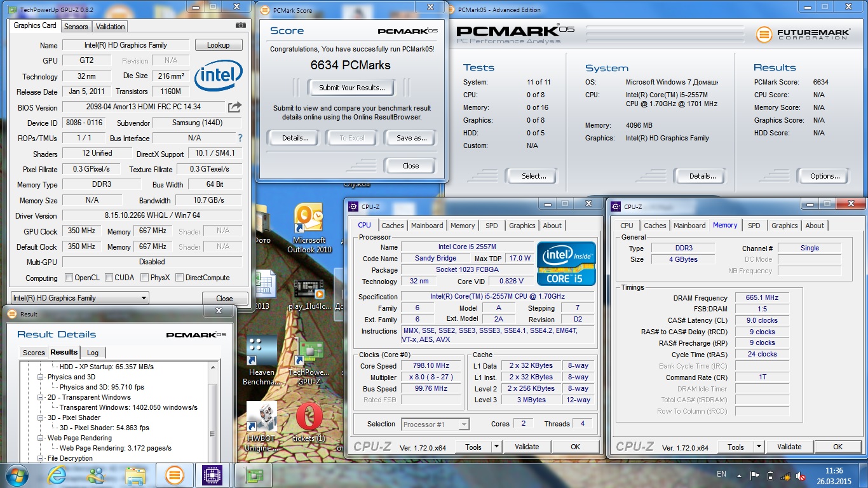The height and width of the screenshot is (488, 868).
Task: Open Graphics tab in CPU-Z Memory window
Action: (x=785, y=226)
